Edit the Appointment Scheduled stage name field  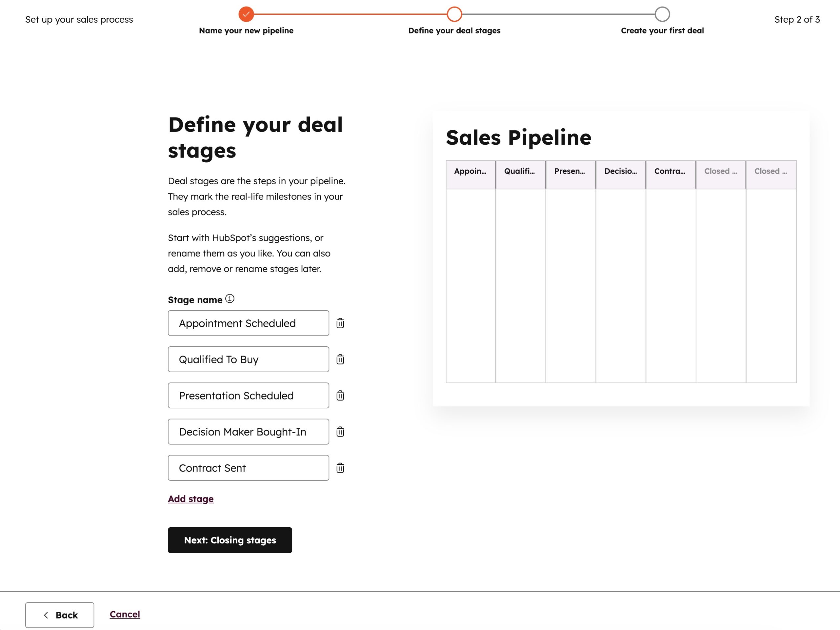248,323
